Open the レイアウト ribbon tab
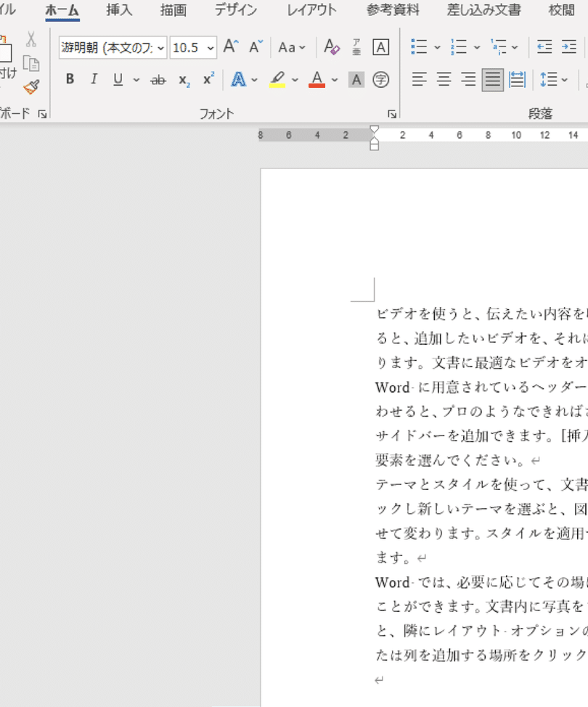Screen dimensions: 588x707 pyautogui.click(x=311, y=10)
